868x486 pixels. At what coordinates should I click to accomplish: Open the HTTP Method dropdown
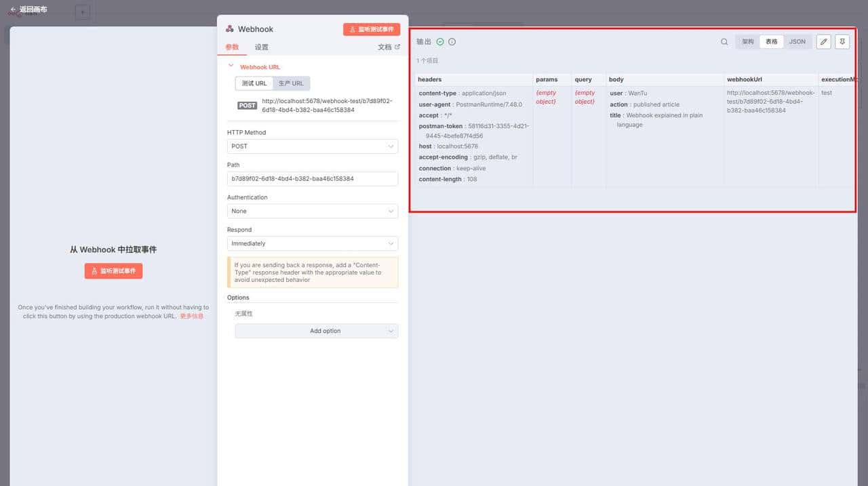[x=312, y=146]
